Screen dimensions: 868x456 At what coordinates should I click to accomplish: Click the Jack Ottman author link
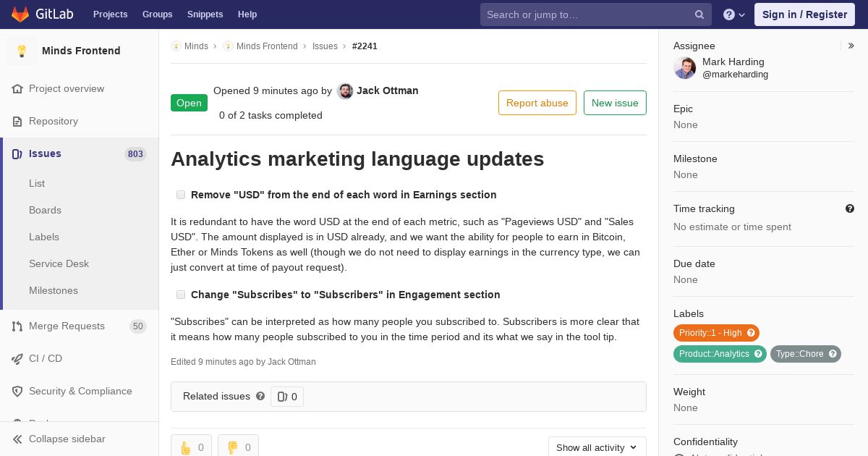(x=388, y=90)
